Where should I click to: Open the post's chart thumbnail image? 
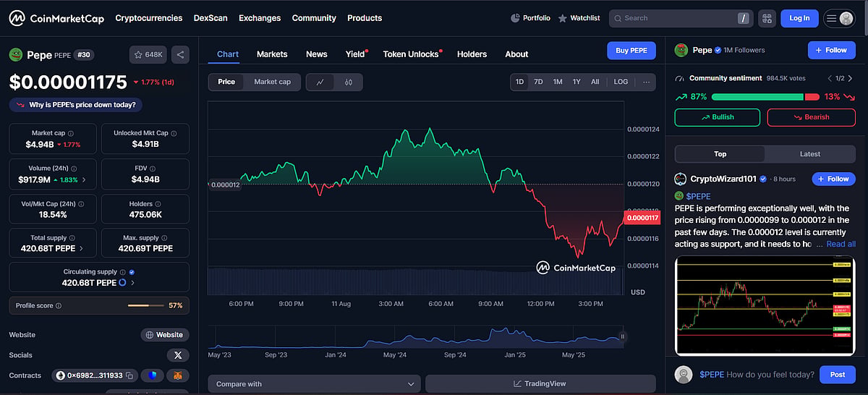pyautogui.click(x=764, y=307)
